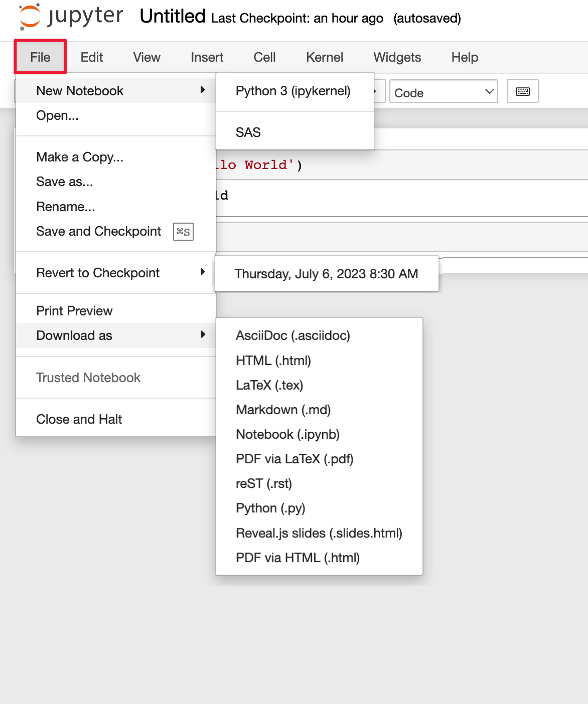This screenshot has height=704, width=588.
Task: Open Print Preview
Action: (116, 311)
